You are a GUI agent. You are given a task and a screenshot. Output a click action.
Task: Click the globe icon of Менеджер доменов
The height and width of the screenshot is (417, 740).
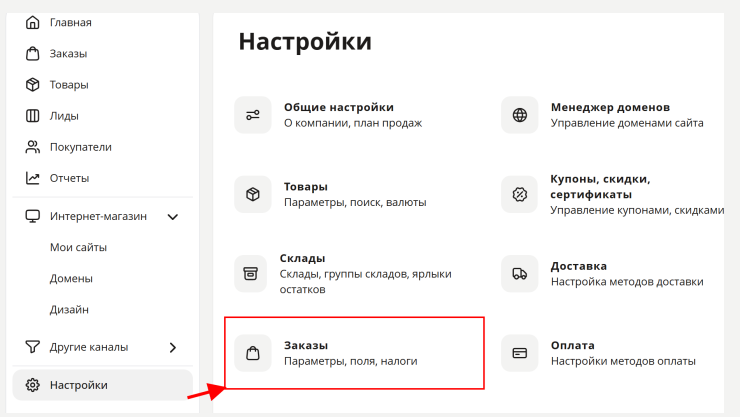pyautogui.click(x=520, y=115)
